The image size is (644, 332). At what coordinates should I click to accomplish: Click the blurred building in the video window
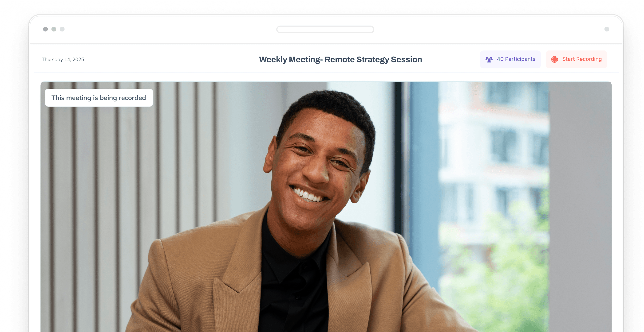tap(493, 155)
